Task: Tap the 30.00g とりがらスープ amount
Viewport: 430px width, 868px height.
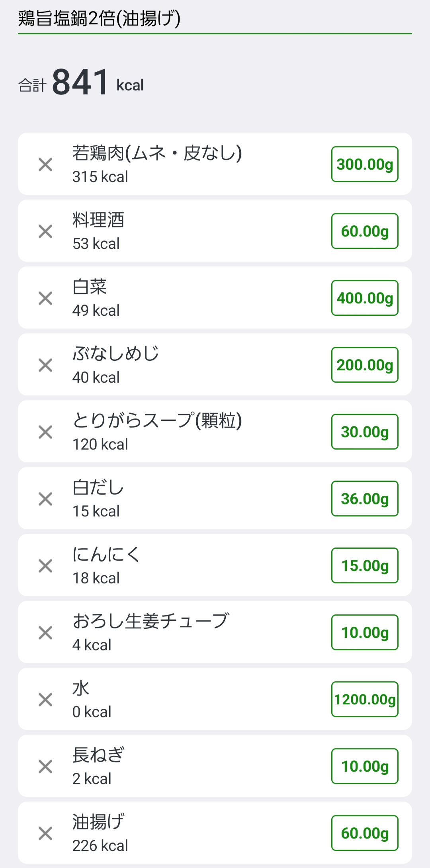Action: coord(365,432)
